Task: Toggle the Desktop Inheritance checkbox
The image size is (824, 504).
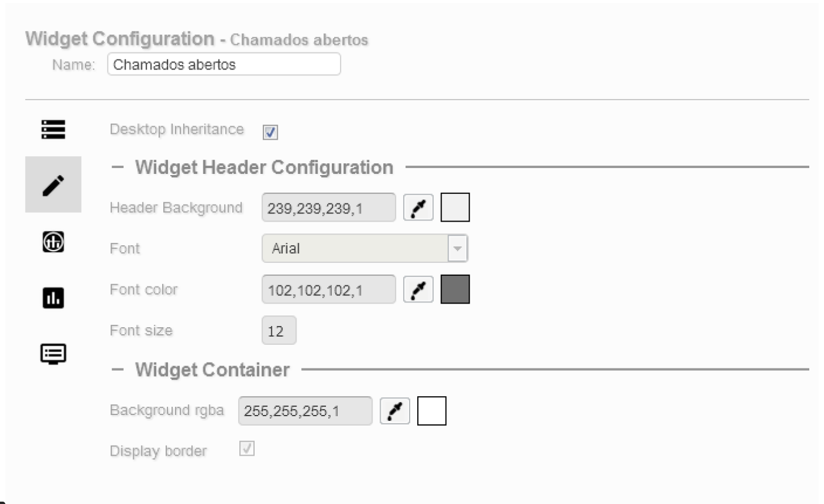Action: tap(271, 133)
